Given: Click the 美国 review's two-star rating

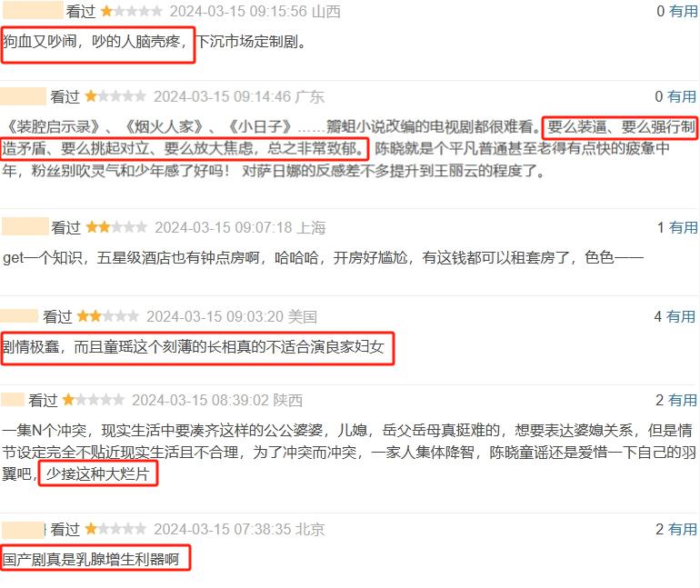Looking at the screenshot, I should coord(107,316).
